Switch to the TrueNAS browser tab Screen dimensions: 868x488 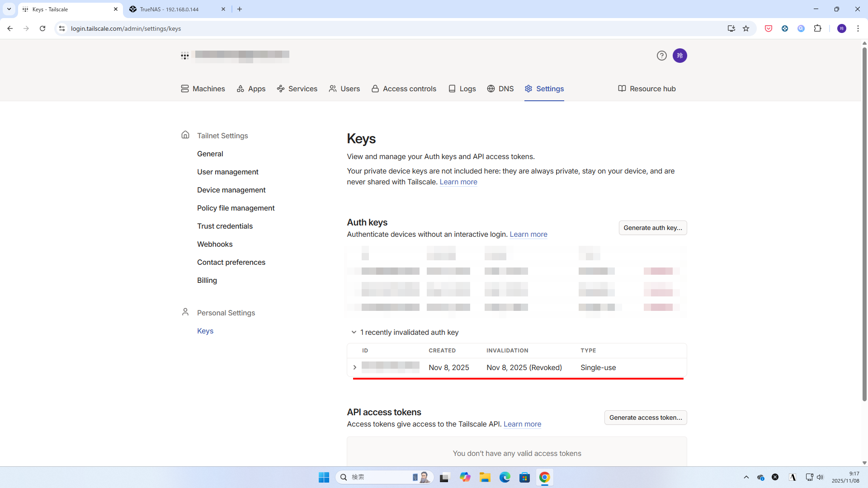tap(170, 9)
